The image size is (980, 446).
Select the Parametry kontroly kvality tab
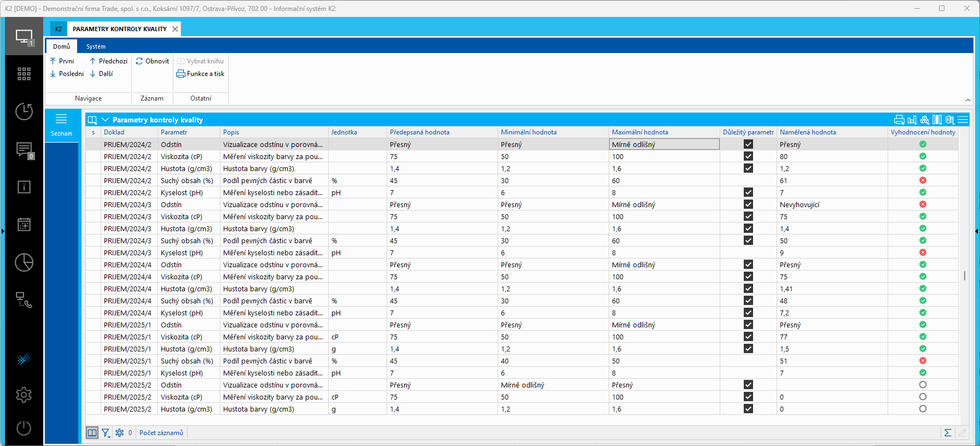[x=120, y=29]
